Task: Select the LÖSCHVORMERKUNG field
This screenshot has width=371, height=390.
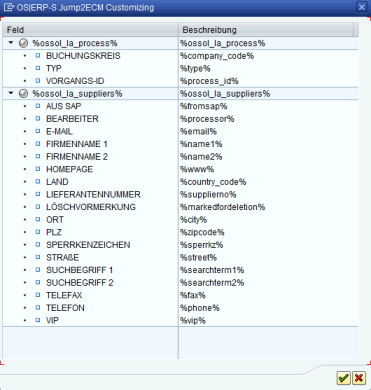Action: coord(91,207)
